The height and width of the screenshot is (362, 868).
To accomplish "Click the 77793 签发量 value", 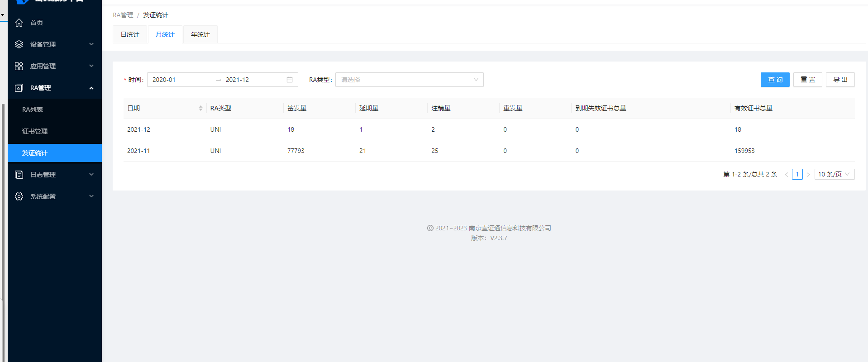I will 296,151.
